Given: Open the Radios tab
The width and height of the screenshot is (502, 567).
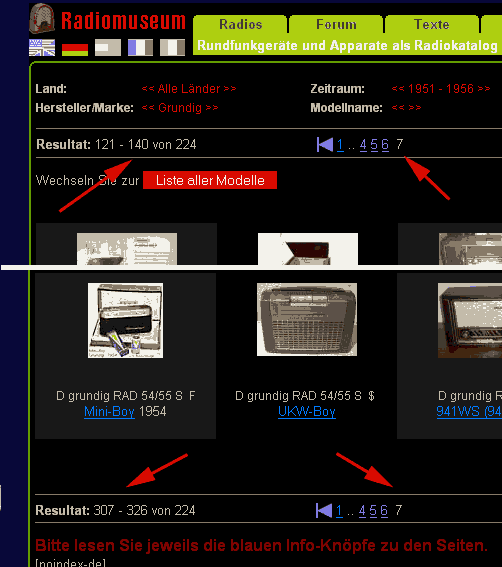Looking at the screenshot, I should coord(241,25).
